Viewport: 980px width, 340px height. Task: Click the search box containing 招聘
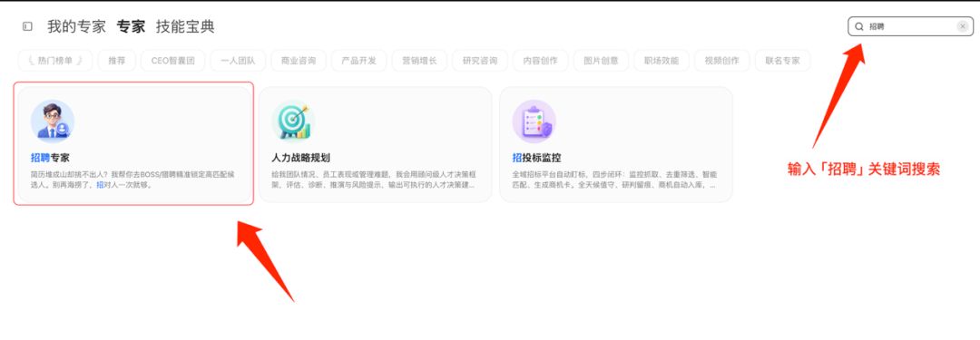(910, 26)
